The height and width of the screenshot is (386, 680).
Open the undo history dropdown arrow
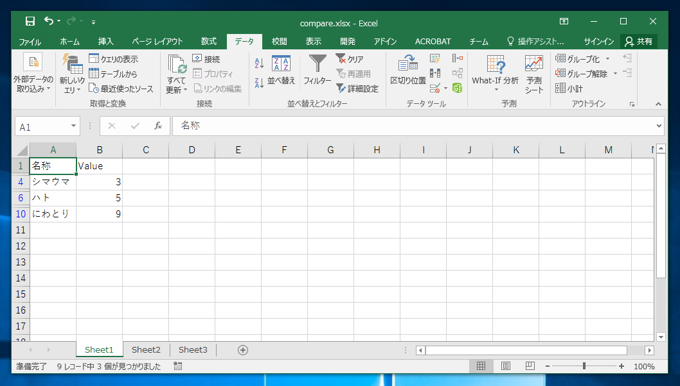tap(59, 21)
